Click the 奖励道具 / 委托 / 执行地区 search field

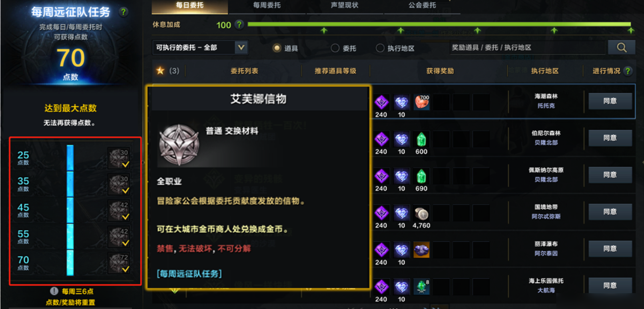(527, 48)
